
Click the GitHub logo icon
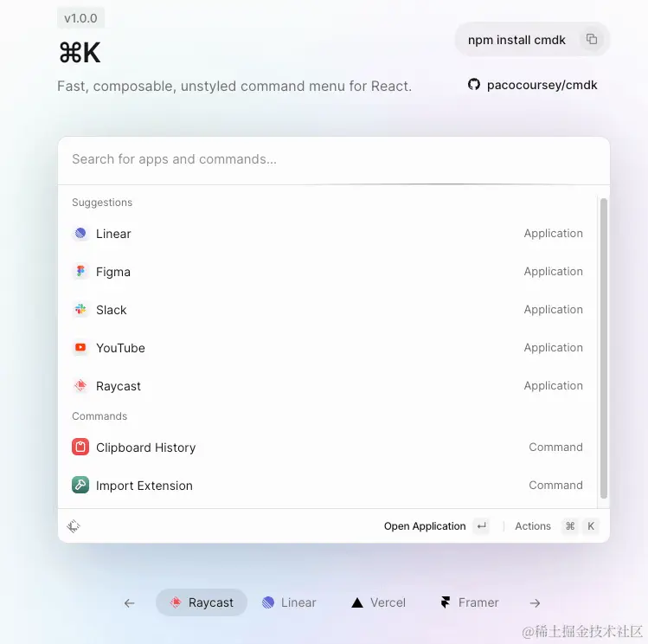coord(474,84)
